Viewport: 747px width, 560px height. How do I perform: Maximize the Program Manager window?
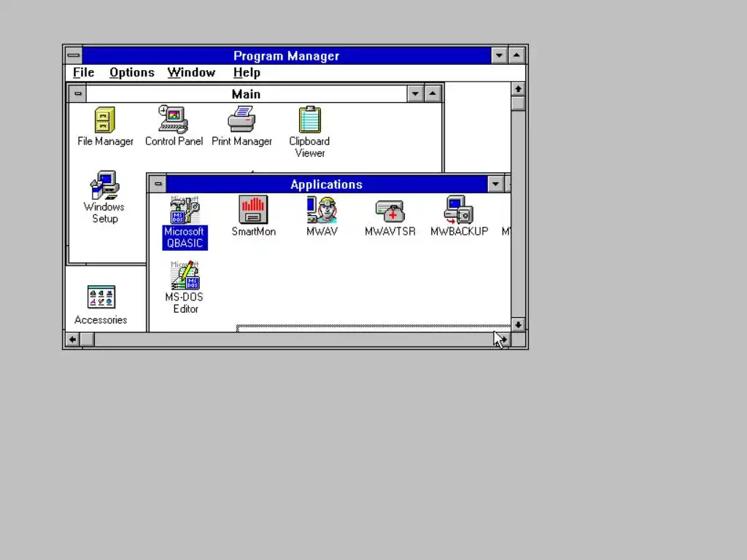coord(516,55)
